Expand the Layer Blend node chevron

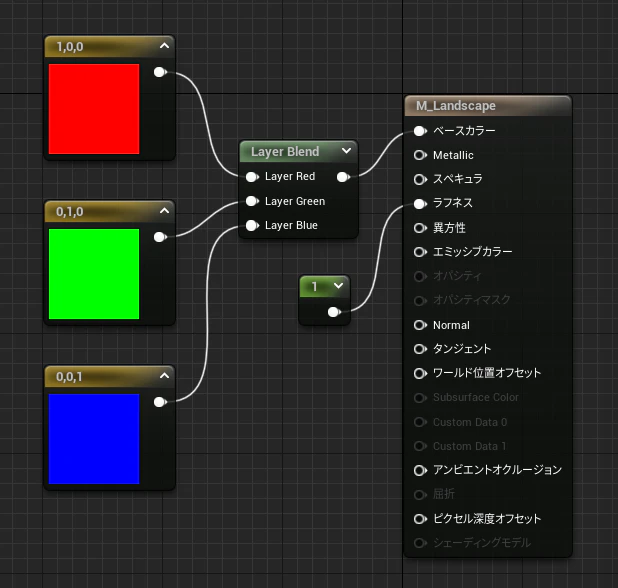coord(346,151)
